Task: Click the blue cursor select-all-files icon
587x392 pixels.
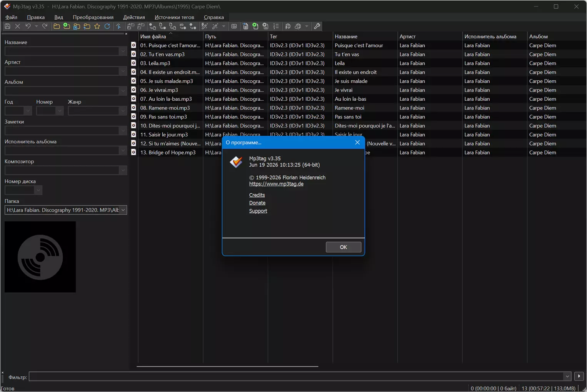Action: [x=119, y=26]
